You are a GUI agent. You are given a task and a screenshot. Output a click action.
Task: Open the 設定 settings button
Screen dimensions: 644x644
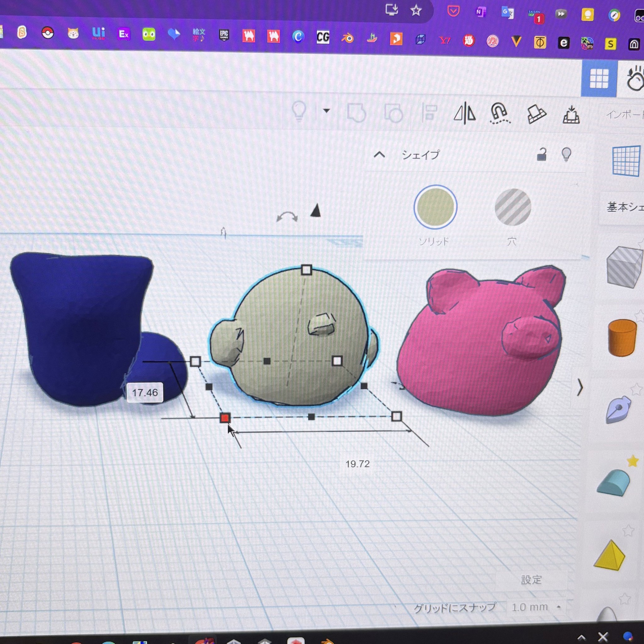coord(531,580)
